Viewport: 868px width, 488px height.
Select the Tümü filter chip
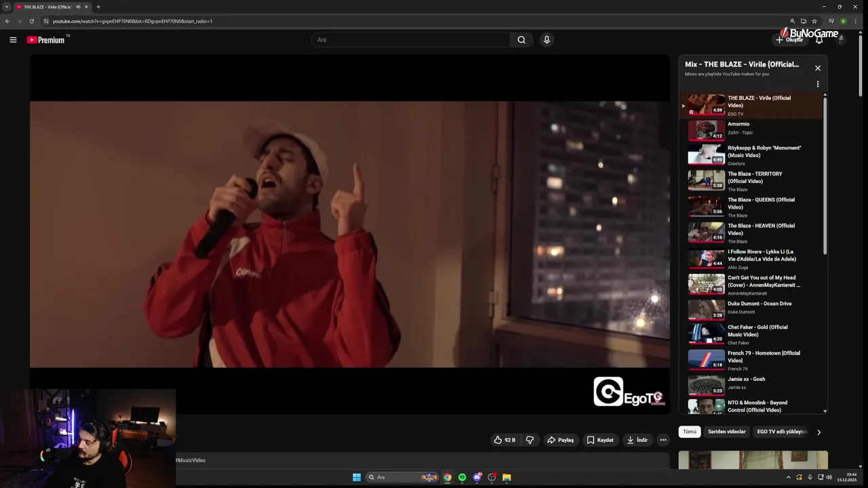coord(690,432)
